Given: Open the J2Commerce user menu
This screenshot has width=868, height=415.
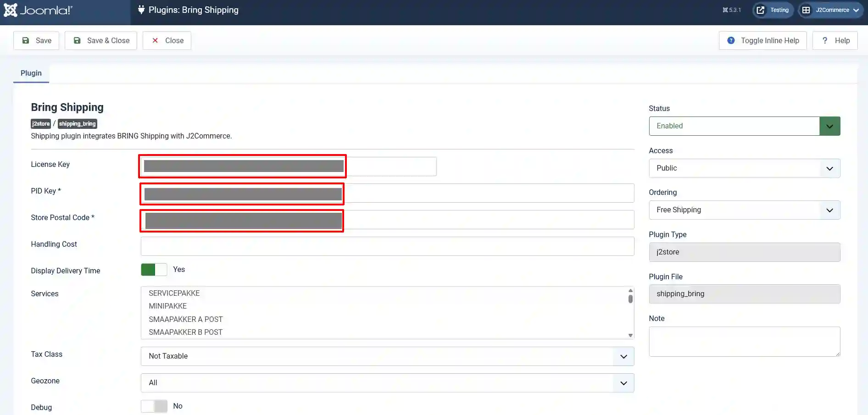Looking at the screenshot, I should click(x=831, y=10).
